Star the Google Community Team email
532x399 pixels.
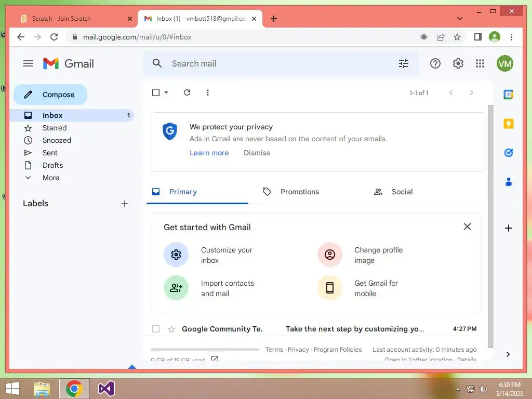pyautogui.click(x=171, y=329)
